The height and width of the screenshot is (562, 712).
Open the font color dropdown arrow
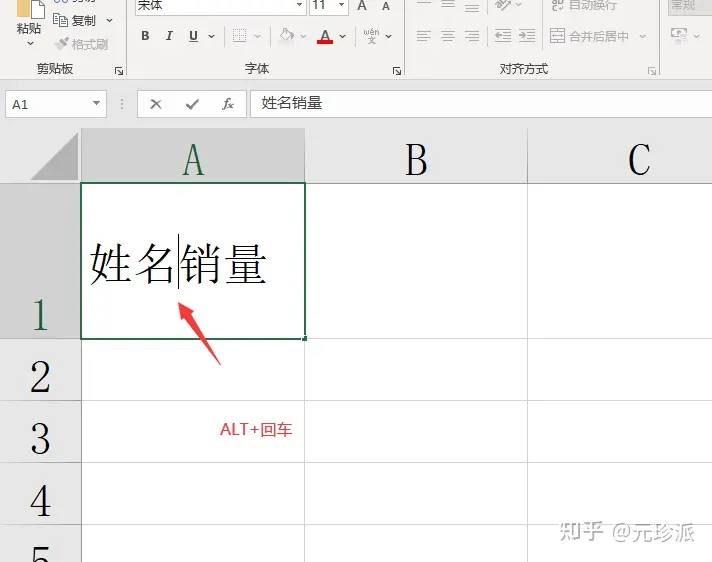pyautogui.click(x=343, y=36)
